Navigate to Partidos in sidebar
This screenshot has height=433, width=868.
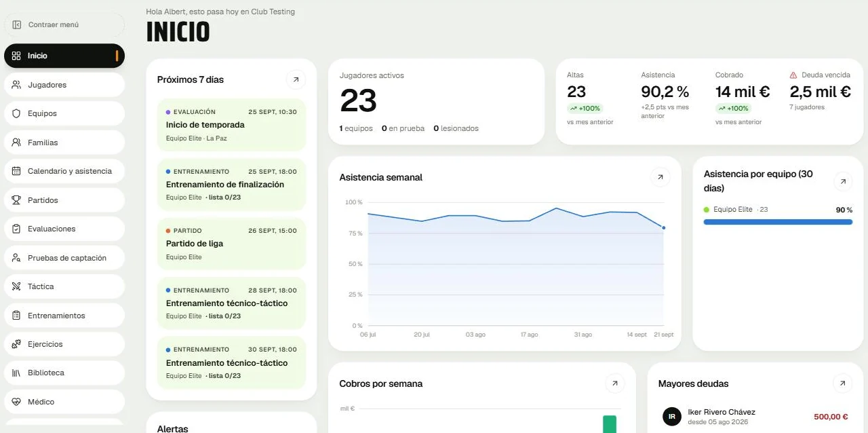tap(64, 200)
